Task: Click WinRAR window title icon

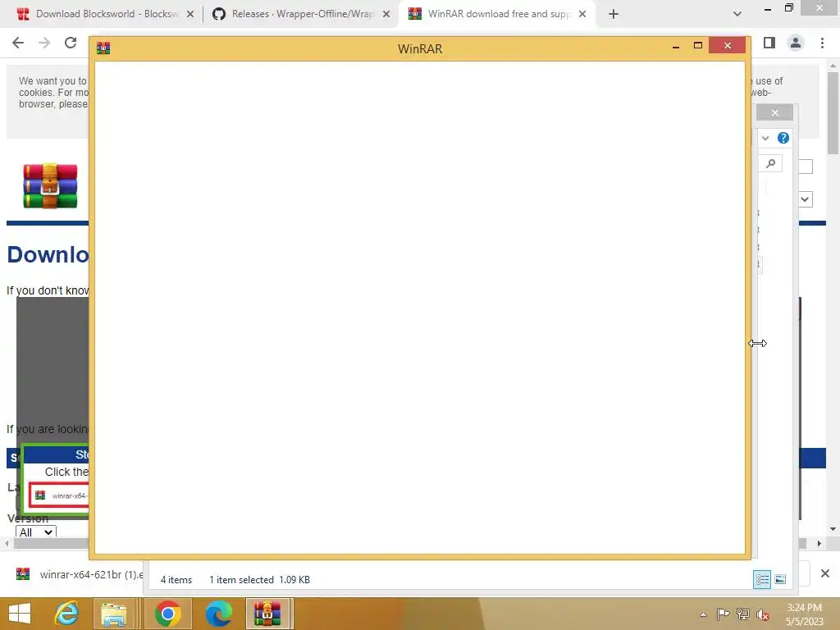Action: [103, 48]
